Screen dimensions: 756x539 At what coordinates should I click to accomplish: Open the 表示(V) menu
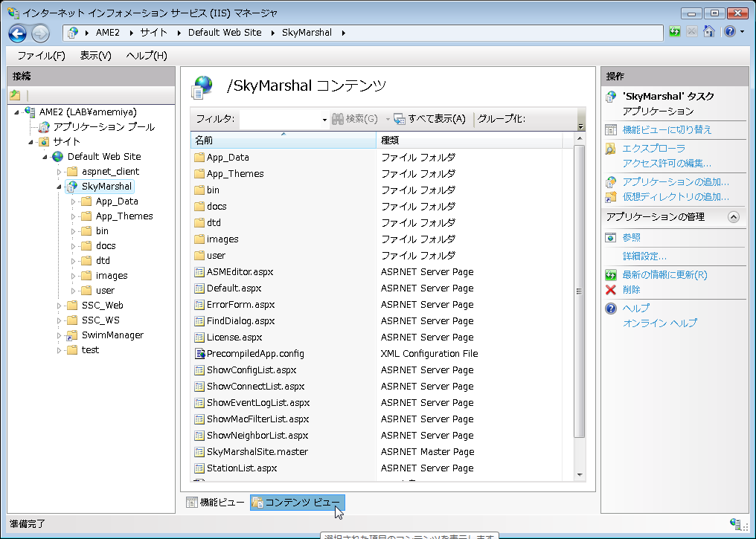(95, 56)
